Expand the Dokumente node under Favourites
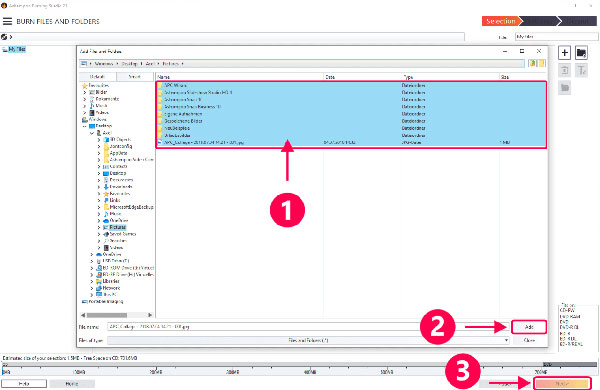The image size is (600, 390). (x=85, y=99)
